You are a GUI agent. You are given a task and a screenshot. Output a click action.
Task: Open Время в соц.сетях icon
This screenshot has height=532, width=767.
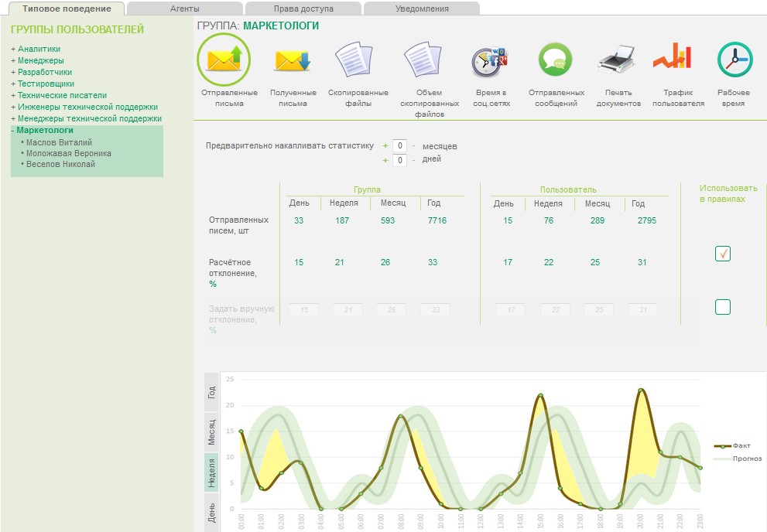[489, 60]
